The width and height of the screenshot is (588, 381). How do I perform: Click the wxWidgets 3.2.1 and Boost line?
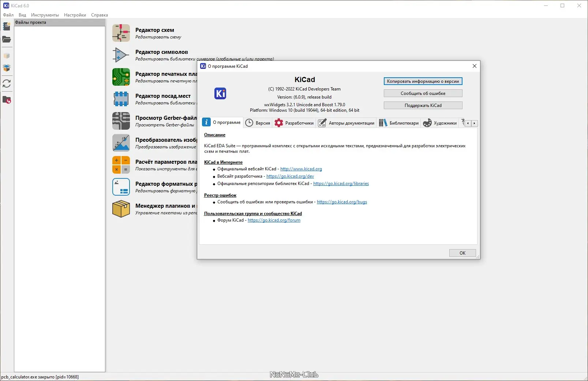click(x=304, y=105)
